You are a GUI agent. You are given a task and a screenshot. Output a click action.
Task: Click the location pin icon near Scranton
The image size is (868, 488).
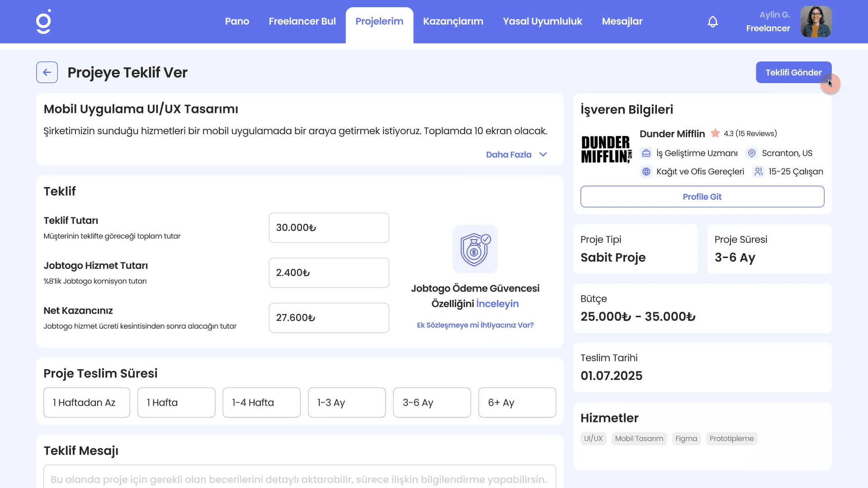click(751, 153)
